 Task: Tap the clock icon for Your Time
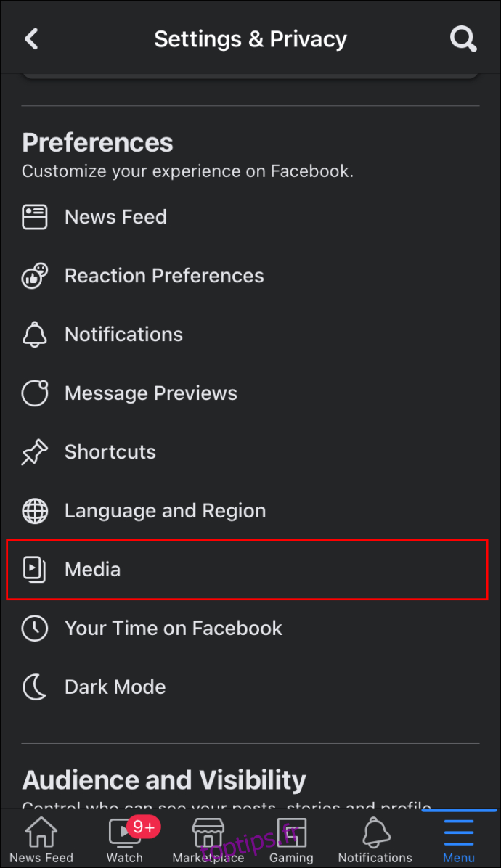click(x=34, y=629)
